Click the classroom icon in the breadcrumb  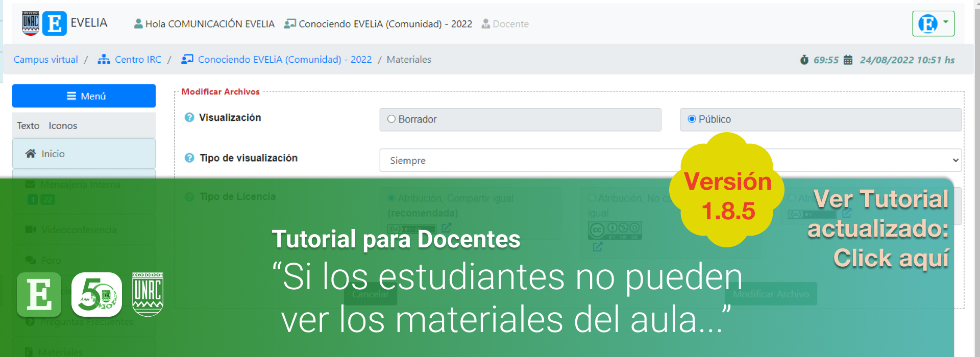[187, 60]
